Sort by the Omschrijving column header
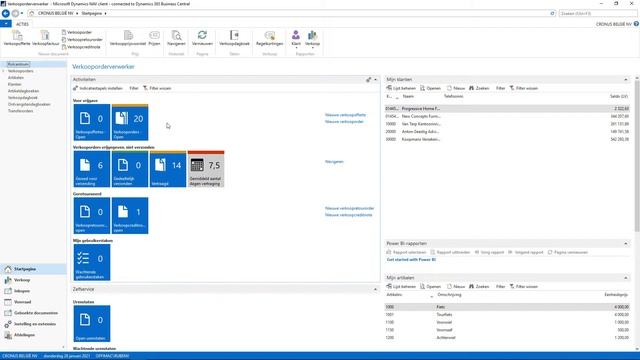This screenshot has width=640, height=360. click(449, 295)
